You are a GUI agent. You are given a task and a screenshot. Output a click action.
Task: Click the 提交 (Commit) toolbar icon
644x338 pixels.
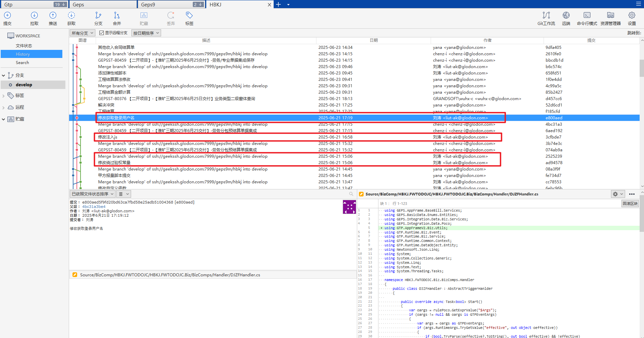click(7, 16)
